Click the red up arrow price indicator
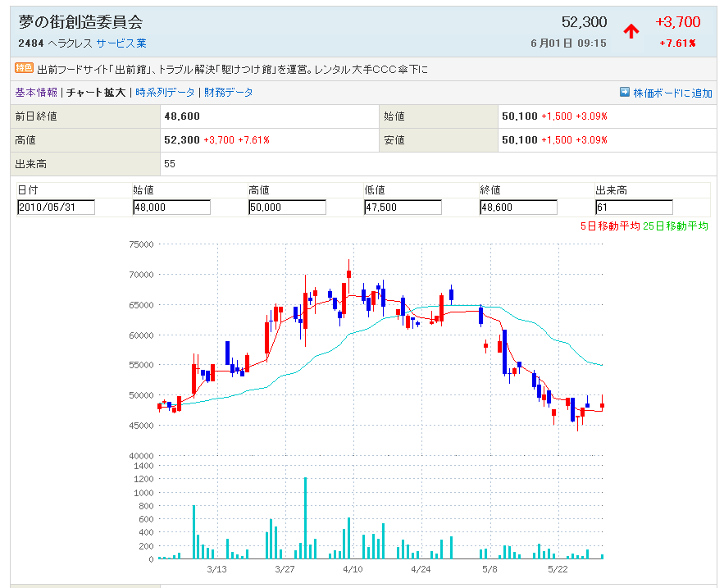This screenshot has width=724, height=588. pos(631,32)
